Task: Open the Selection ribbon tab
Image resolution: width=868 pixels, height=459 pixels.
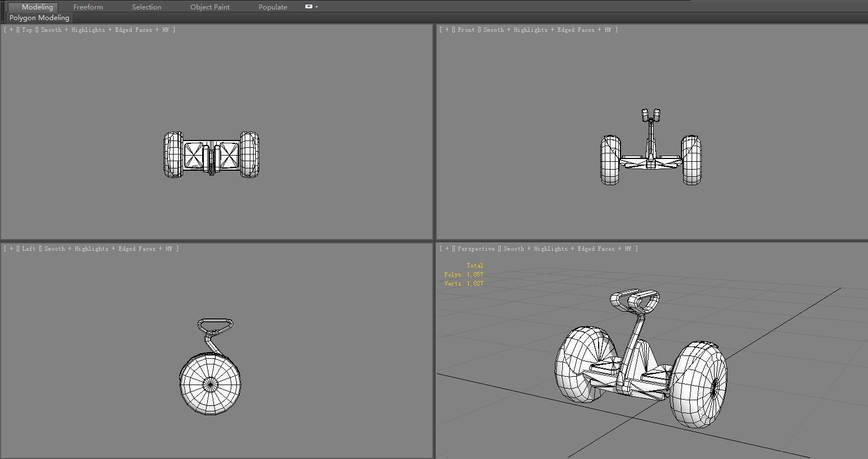Action: point(146,7)
